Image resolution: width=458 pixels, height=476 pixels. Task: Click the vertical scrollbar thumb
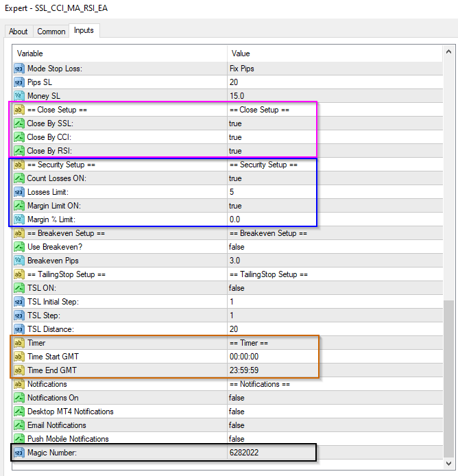(x=448, y=379)
